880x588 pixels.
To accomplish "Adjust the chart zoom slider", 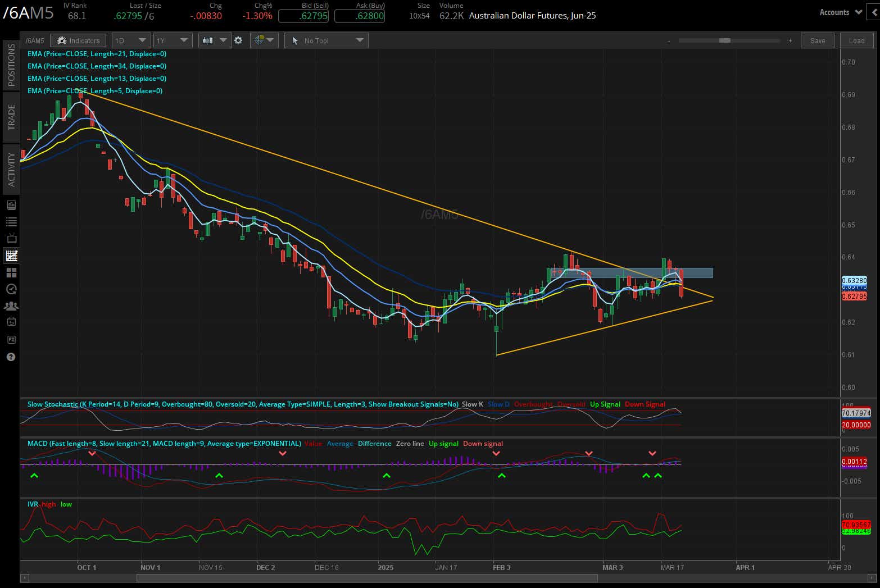I will point(725,40).
